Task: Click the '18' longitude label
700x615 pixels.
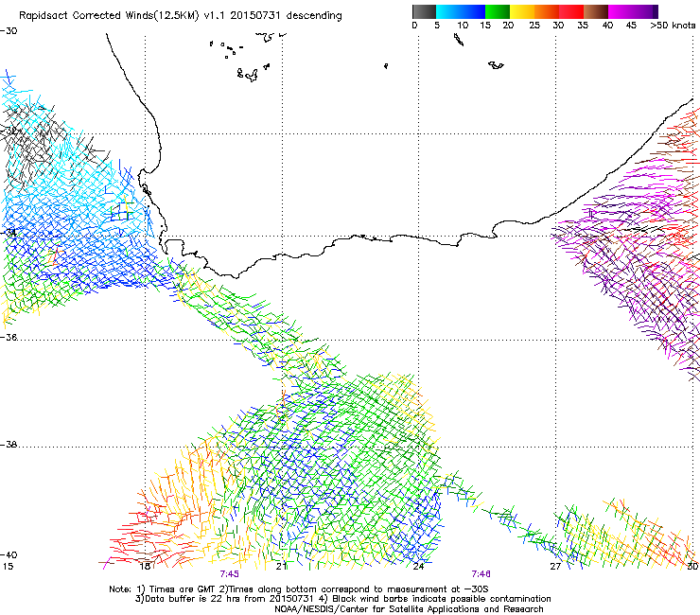Action: 145,567
